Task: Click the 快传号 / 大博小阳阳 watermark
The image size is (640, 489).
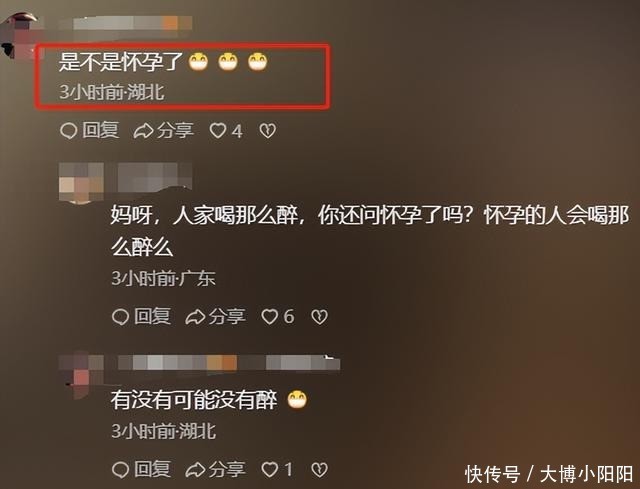Action: pyautogui.click(x=549, y=474)
